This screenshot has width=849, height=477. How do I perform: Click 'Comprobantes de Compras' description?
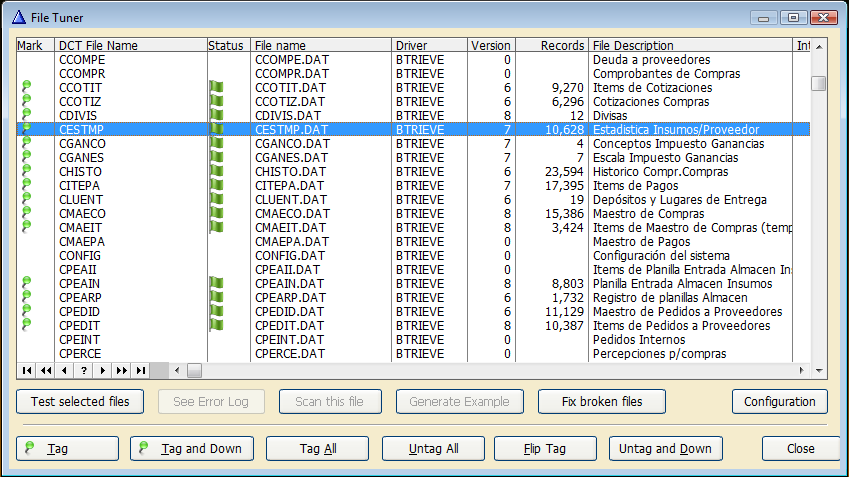[667, 74]
